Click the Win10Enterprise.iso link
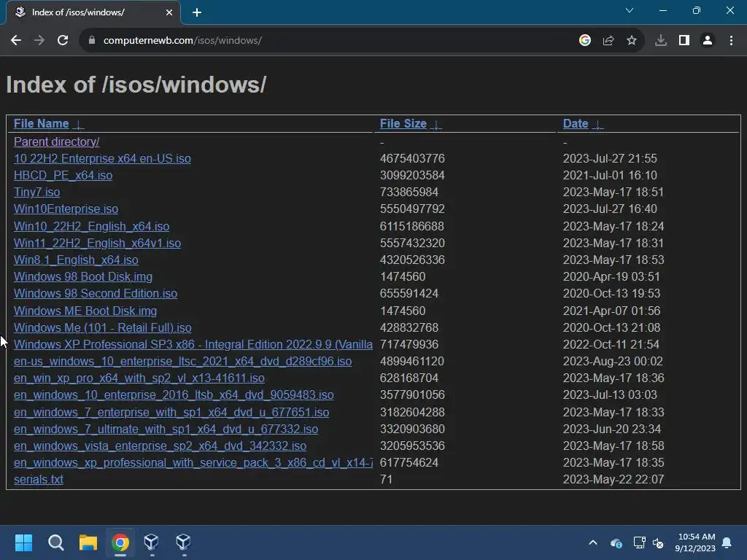Screen dimensions: 747x560 [66, 209]
